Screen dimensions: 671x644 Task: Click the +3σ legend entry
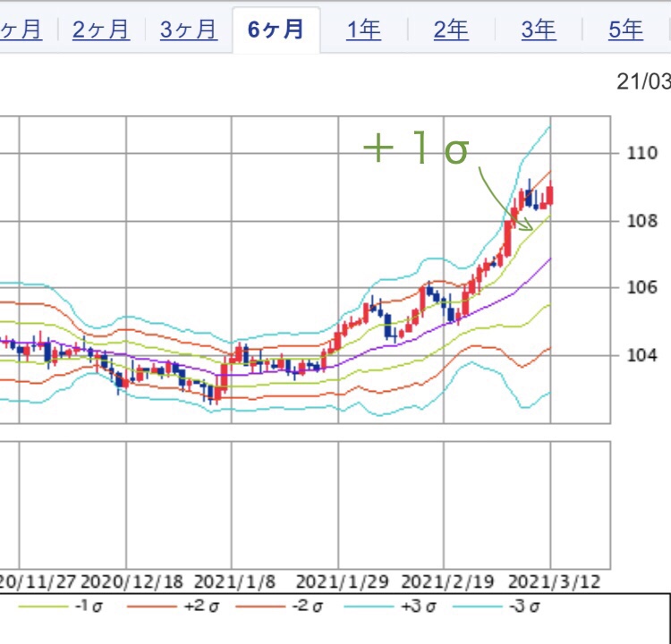pos(390,606)
